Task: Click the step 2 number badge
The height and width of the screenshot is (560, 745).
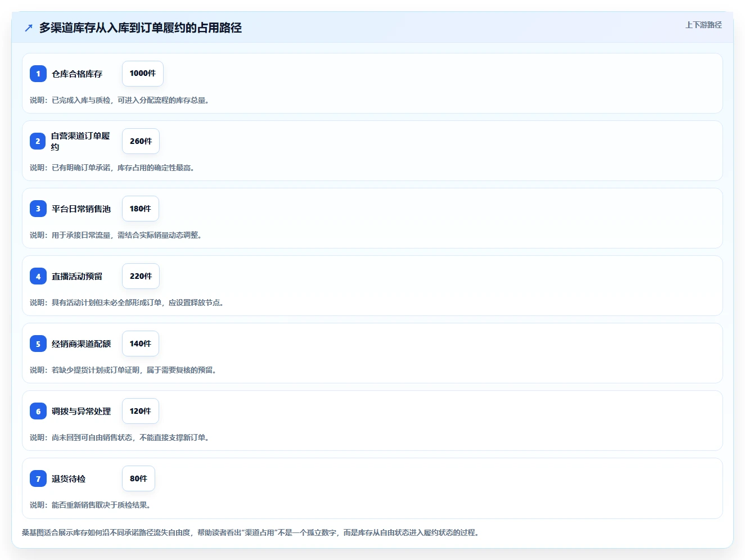Action: pos(38,141)
